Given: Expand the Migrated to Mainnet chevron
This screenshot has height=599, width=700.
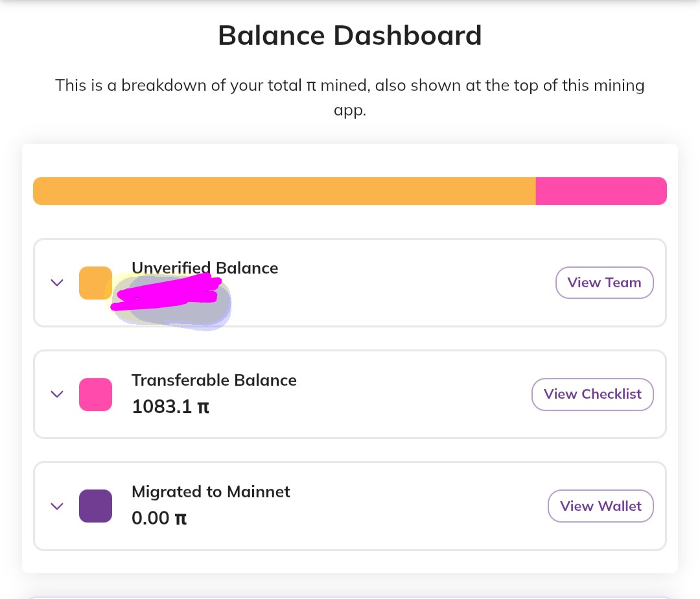Looking at the screenshot, I should click(x=56, y=506).
